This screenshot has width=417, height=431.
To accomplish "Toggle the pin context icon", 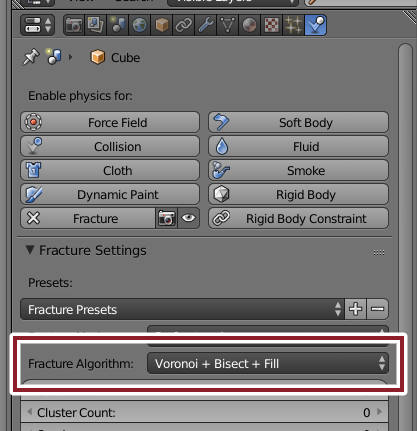I will point(31,57).
